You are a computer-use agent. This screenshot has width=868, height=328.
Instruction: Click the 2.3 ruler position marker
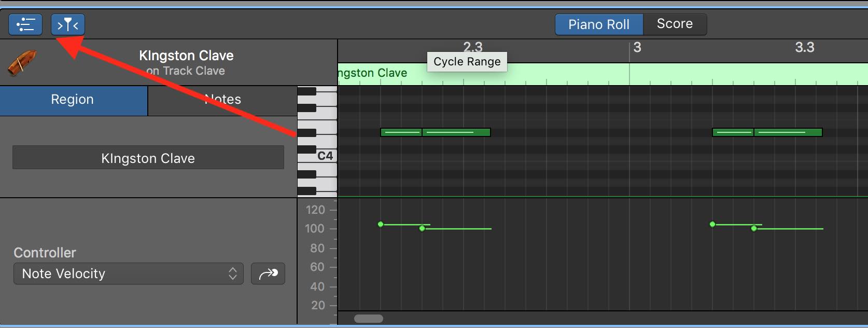pyautogui.click(x=472, y=46)
